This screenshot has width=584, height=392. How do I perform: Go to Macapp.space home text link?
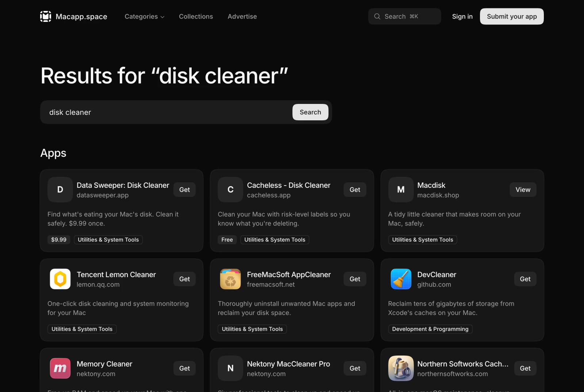pos(81,16)
